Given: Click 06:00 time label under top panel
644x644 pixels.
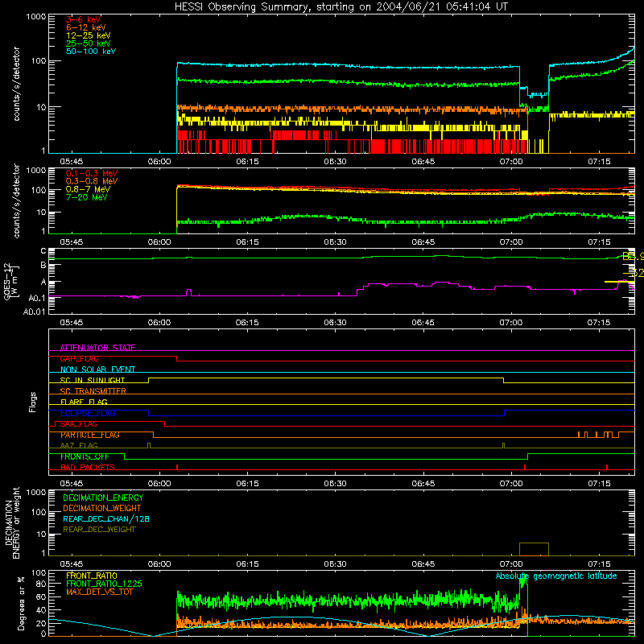Looking at the screenshot, I should click(x=159, y=162).
